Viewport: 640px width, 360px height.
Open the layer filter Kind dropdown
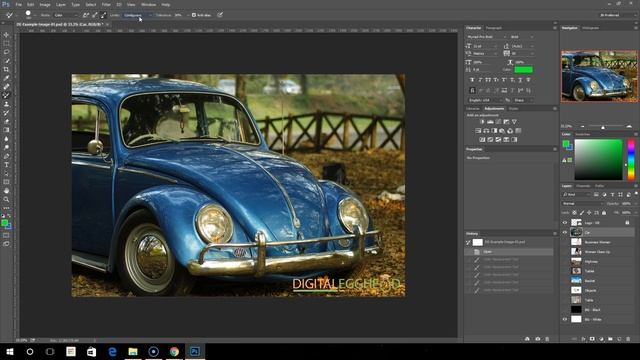(576, 195)
